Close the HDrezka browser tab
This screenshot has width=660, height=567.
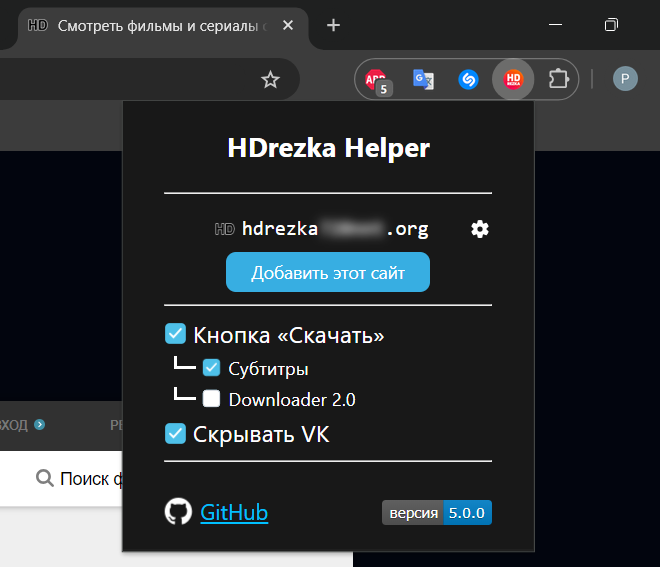point(288,25)
